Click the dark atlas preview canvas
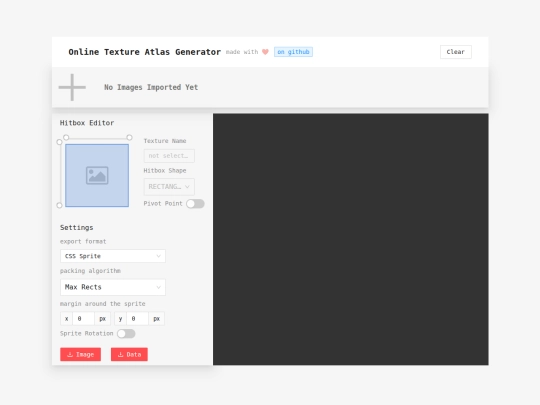Image resolution: width=540 pixels, height=405 pixels. click(x=351, y=239)
